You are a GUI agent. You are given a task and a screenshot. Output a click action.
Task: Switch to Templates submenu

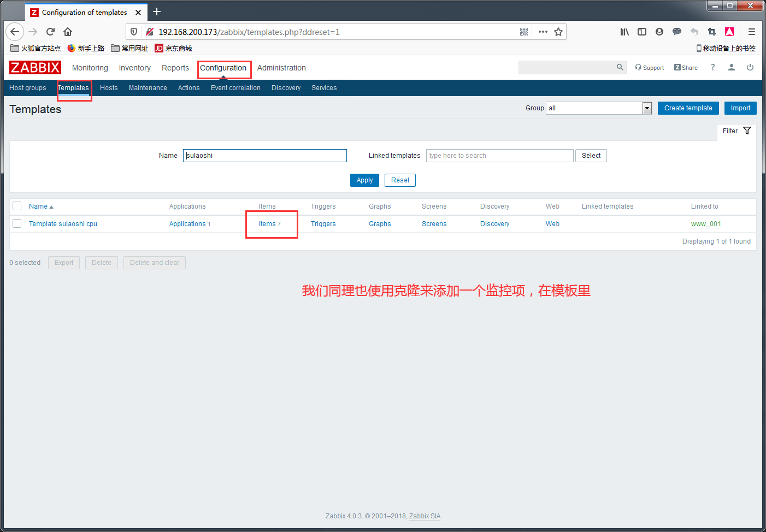[x=73, y=88]
